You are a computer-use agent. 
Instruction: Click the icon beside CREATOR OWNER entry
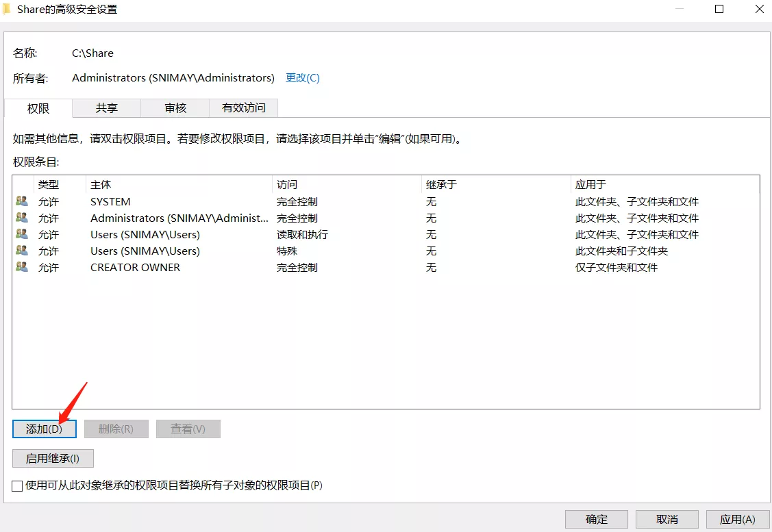(x=22, y=268)
